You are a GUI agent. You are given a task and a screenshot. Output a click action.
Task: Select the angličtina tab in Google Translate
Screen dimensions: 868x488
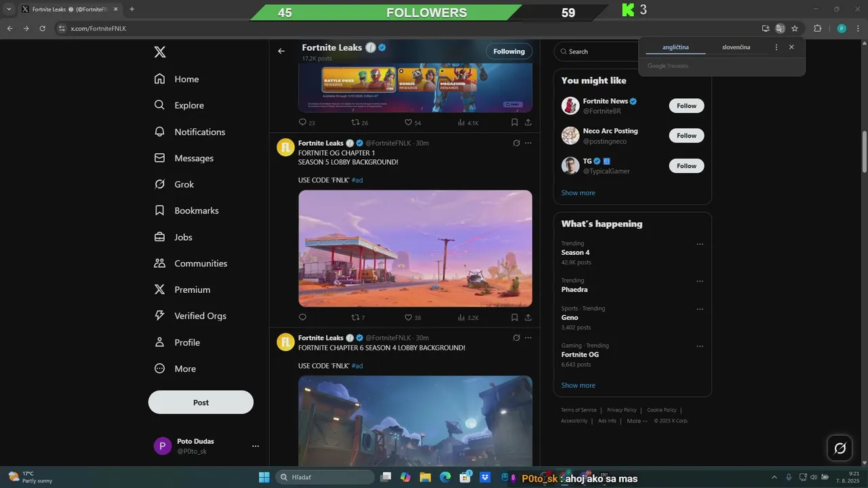coord(675,47)
